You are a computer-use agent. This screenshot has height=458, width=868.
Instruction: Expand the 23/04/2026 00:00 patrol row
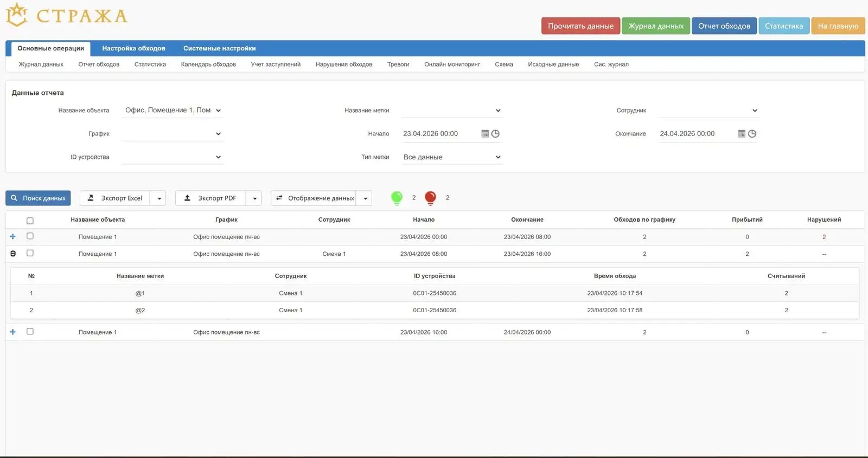pos(13,236)
